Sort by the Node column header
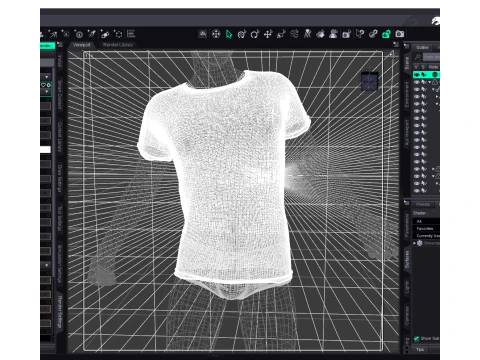This screenshot has width=480, height=360. 434,67
